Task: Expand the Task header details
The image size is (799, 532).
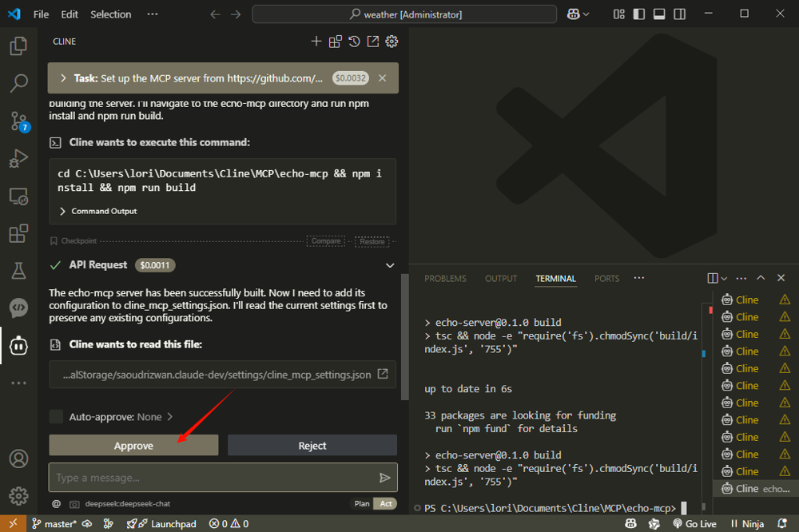Action: 63,78
